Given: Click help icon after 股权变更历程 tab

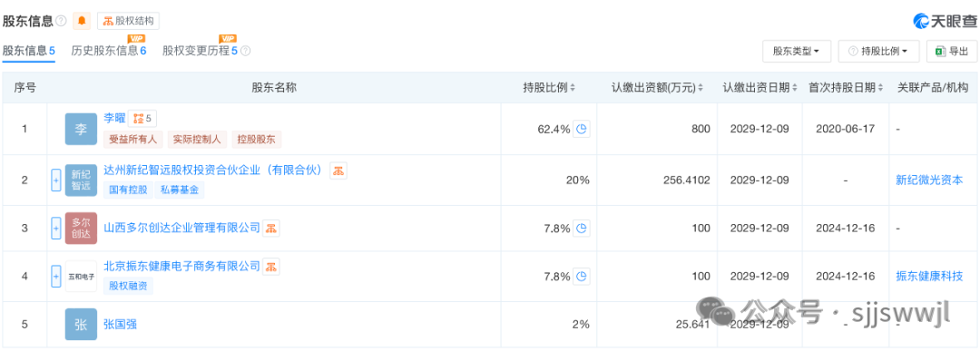Looking at the screenshot, I should [x=246, y=51].
